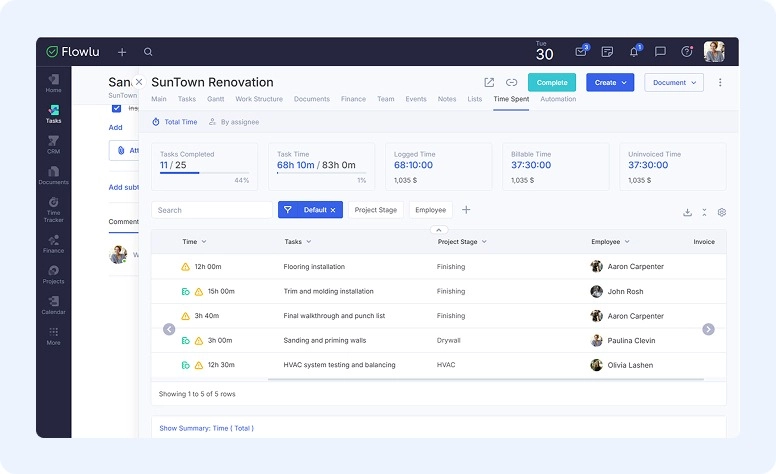
Task: Open Calendar in the sidebar
Action: (x=53, y=305)
